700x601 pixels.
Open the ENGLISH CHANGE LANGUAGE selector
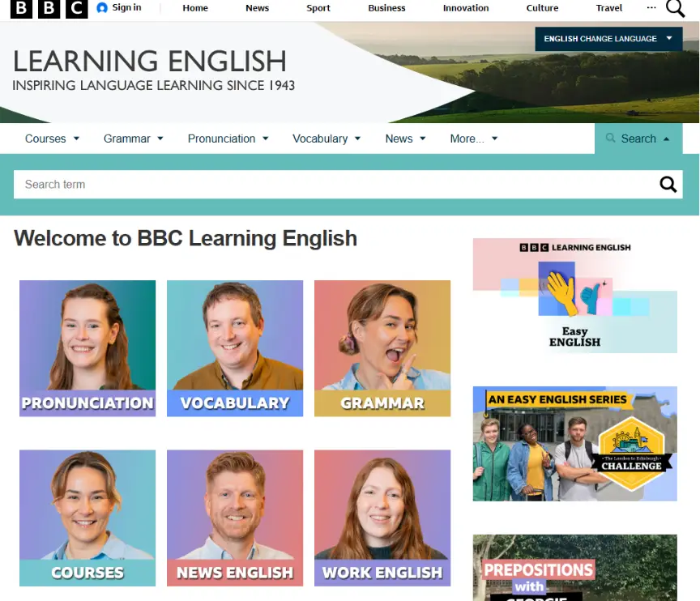point(608,38)
